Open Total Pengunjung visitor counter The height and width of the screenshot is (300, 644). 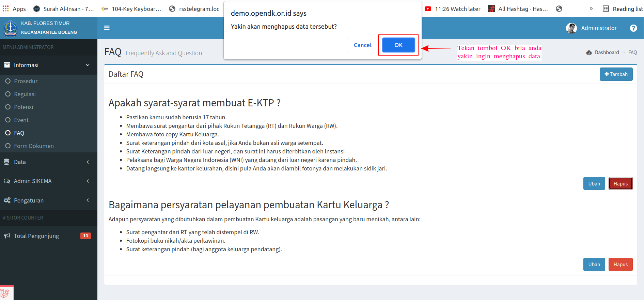pos(49,236)
